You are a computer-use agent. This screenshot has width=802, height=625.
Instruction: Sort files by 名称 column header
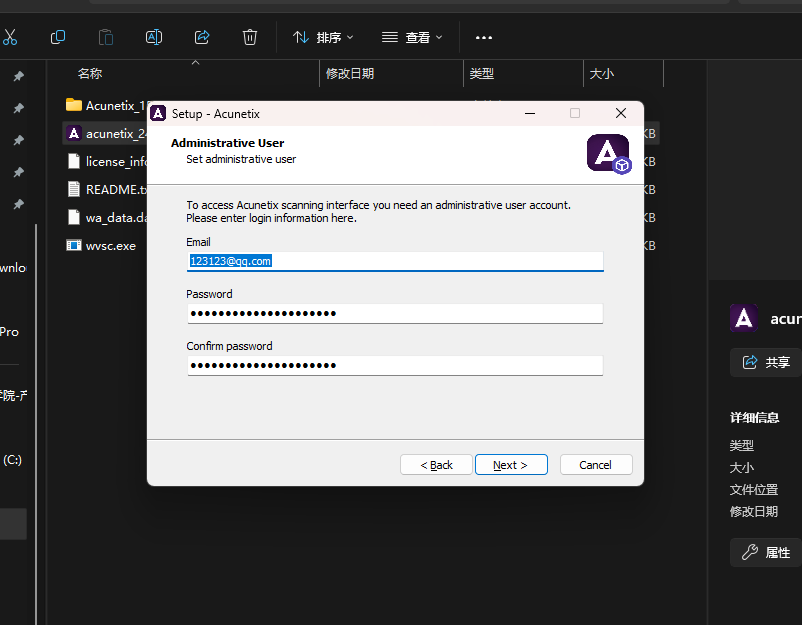point(90,74)
